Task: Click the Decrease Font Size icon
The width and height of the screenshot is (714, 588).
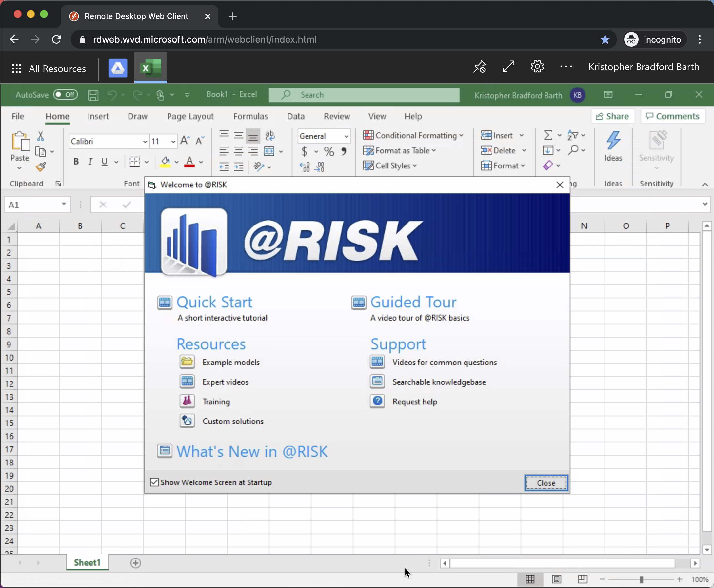Action: pyautogui.click(x=200, y=141)
